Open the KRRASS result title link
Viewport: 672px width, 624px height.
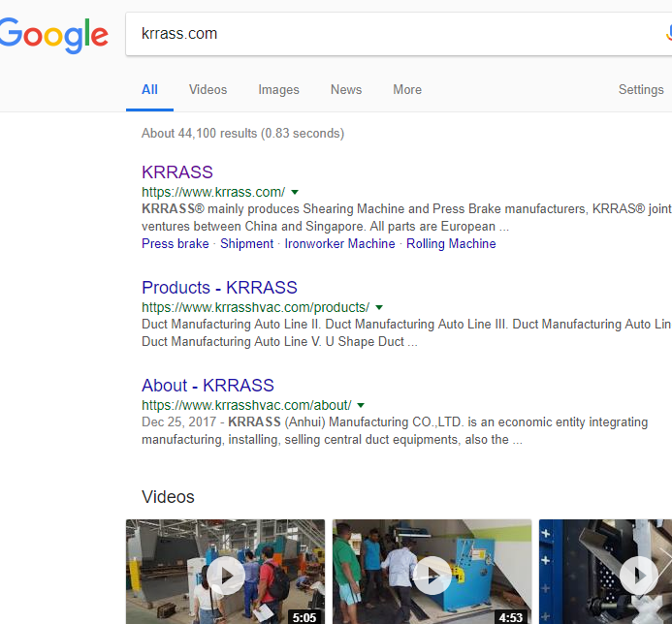[x=177, y=172]
